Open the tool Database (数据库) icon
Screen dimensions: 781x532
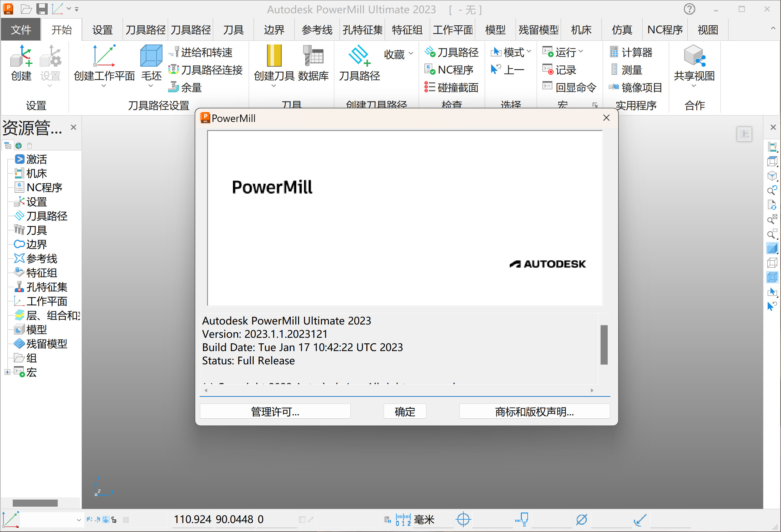[313, 56]
